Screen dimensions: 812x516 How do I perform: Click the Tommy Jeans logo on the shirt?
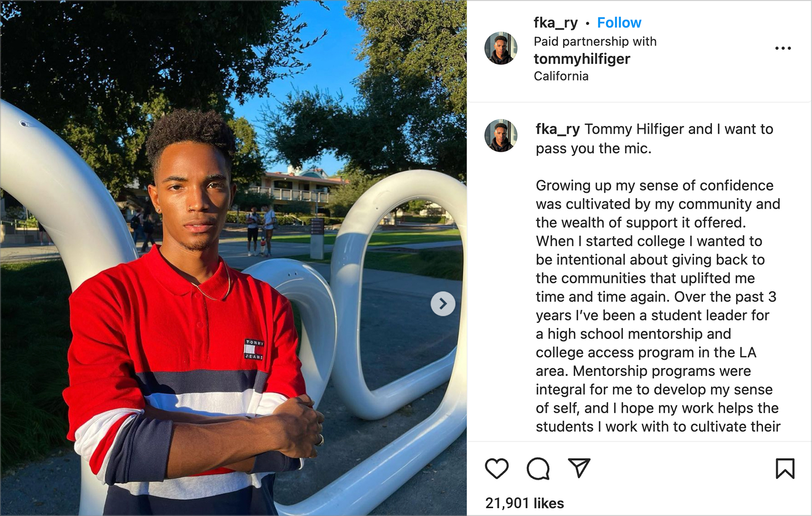[254, 349]
